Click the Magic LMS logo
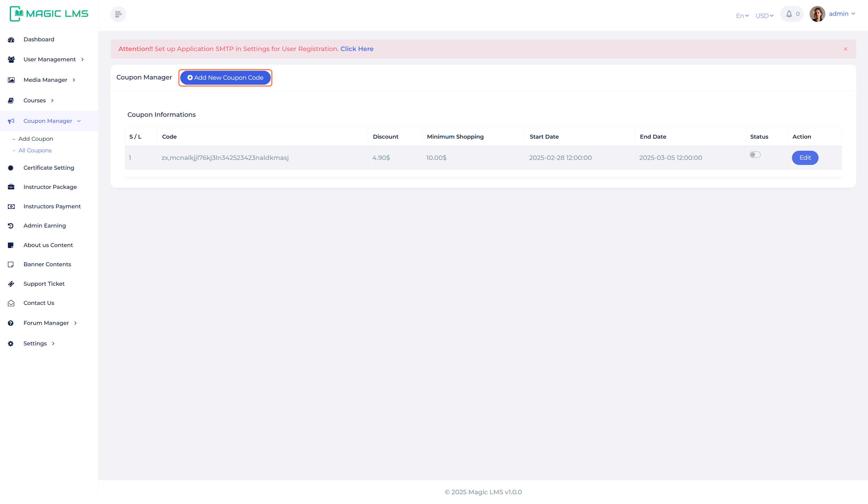868x504 pixels. pyautogui.click(x=49, y=14)
